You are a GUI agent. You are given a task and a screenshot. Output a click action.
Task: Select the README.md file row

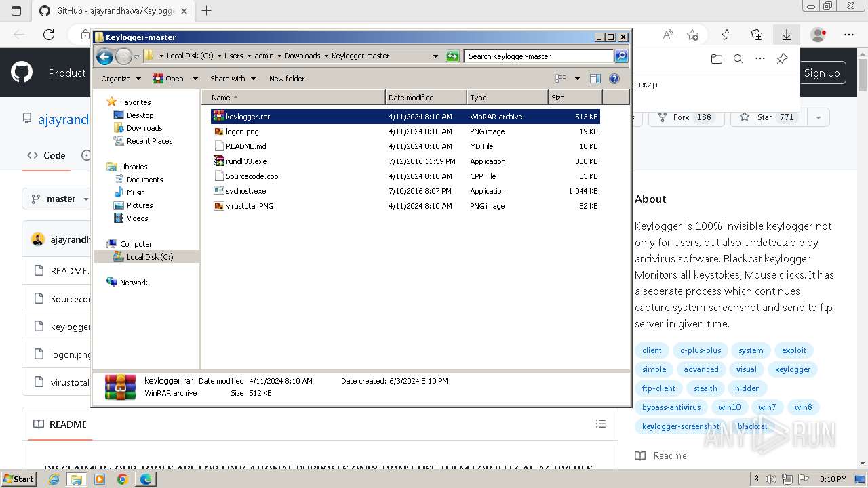pyautogui.click(x=405, y=146)
